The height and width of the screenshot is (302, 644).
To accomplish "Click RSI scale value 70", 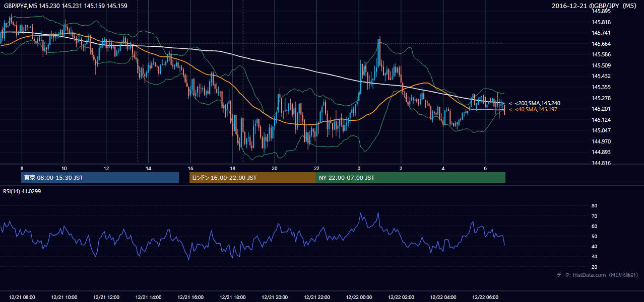I will tap(594, 216).
